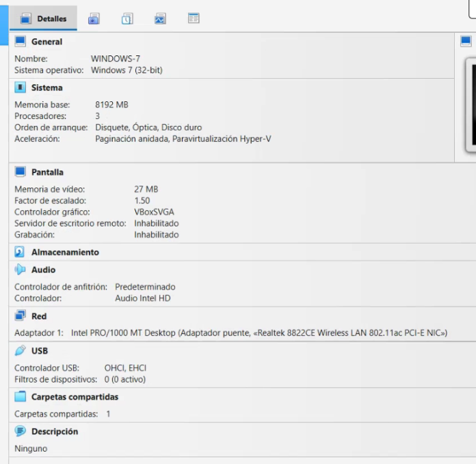The image size is (476, 464).
Task: Click the scale factor 1.50 value
Action: click(x=142, y=201)
